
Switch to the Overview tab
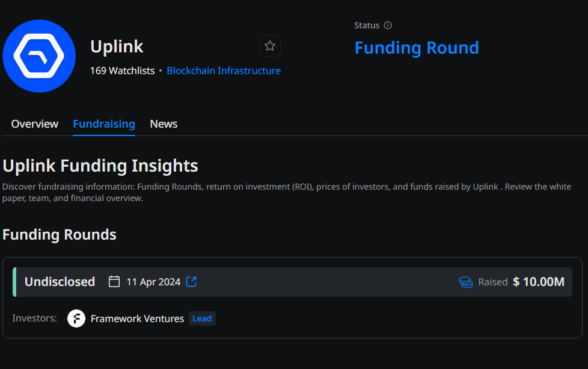pyautogui.click(x=34, y=124)
